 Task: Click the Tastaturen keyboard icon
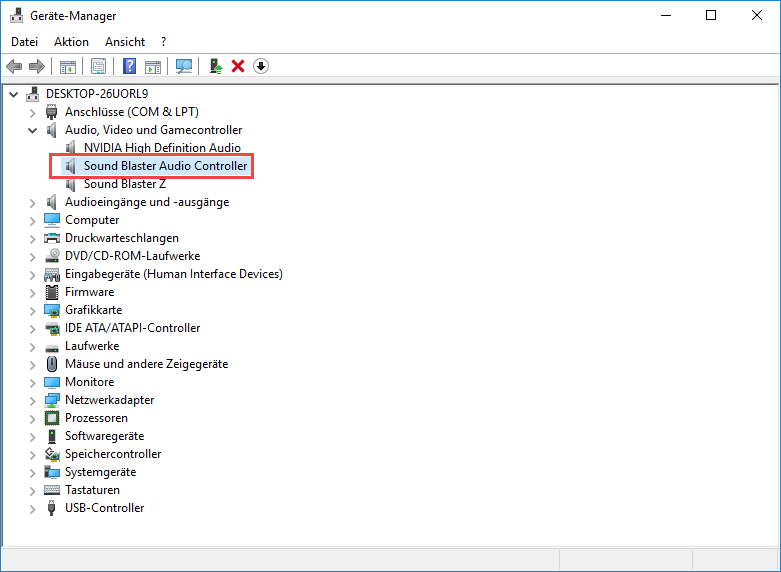click(x=52, y=490)
